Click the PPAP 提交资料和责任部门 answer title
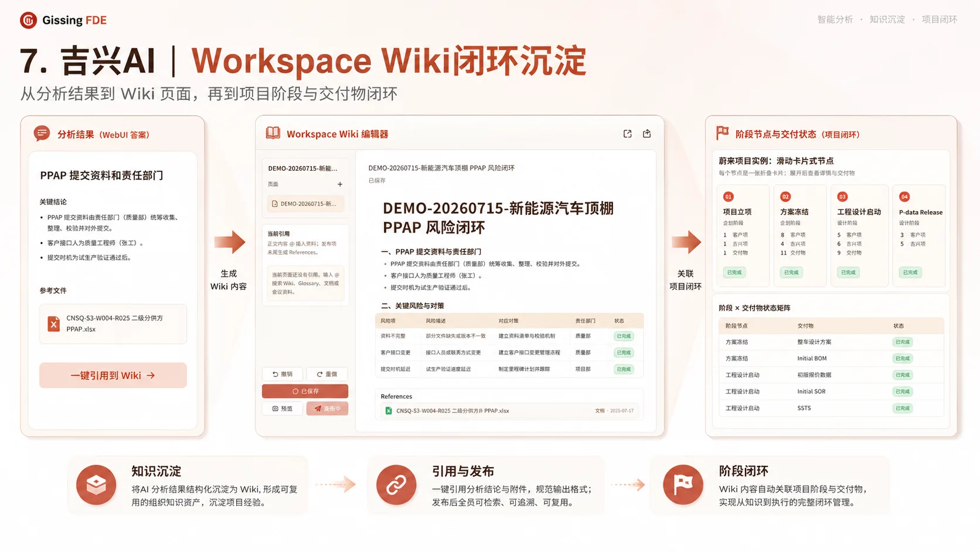This screenshot has height=552, width=980. (101, 175)
